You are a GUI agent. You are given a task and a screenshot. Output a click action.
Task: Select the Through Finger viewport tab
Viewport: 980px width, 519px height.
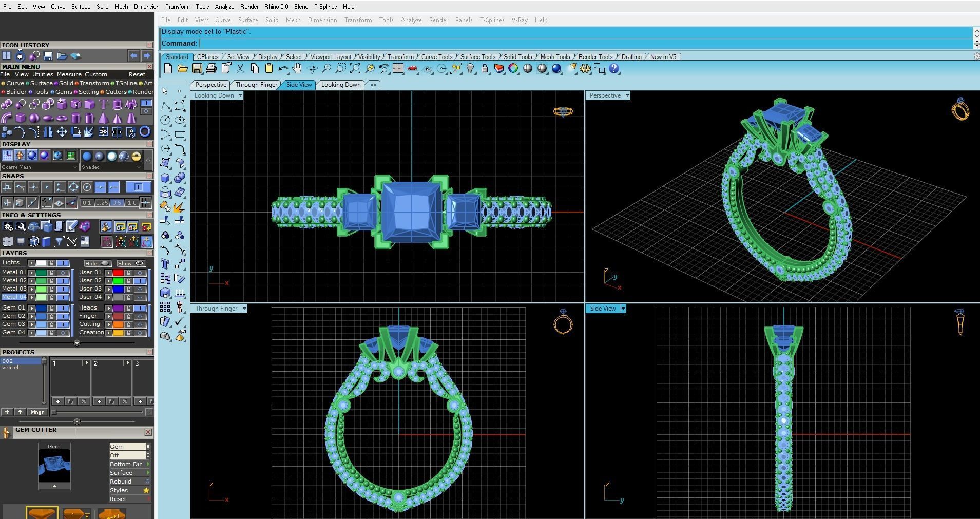point(256,85)
